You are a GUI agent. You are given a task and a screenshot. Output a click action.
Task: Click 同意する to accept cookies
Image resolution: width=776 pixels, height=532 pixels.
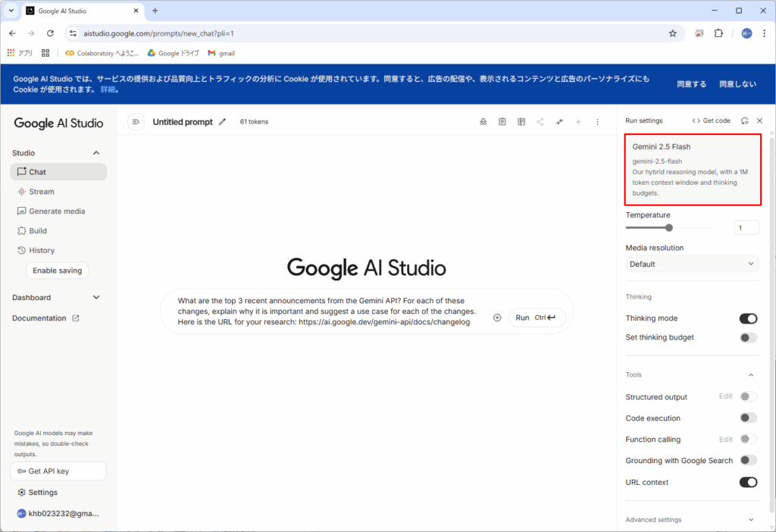(x=691, y=84)
